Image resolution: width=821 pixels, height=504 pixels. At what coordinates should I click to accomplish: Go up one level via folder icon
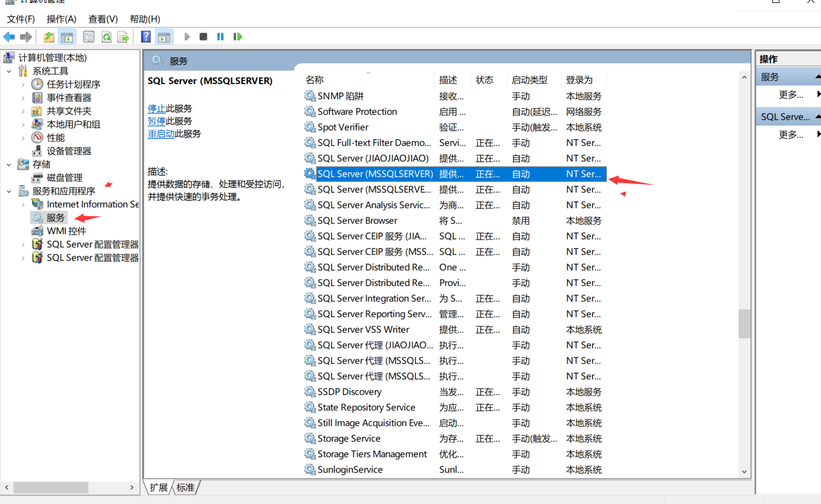pos(49,37)
